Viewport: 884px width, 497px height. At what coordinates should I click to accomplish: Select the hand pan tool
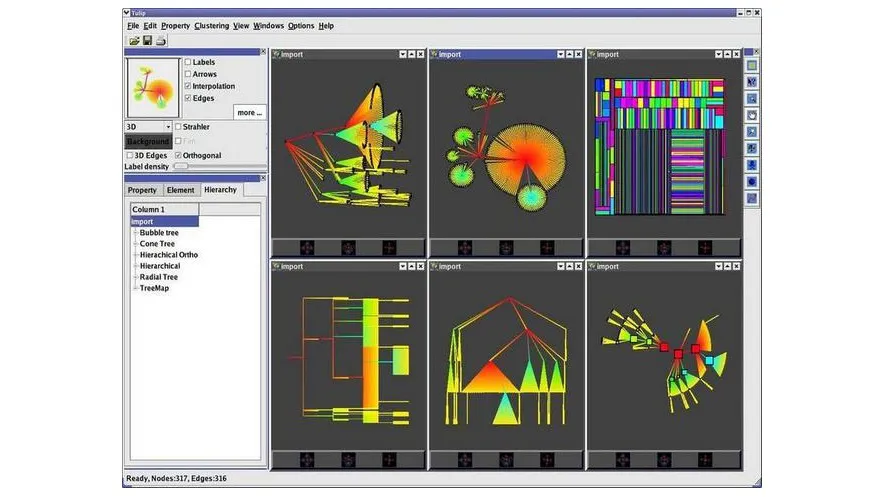pos(752,116)
